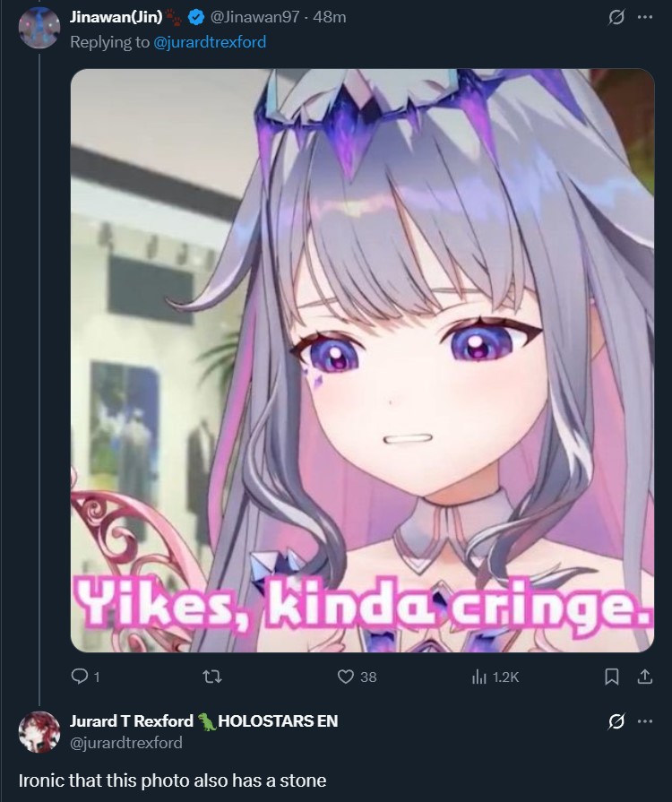This screenshot has height=802, width=672.
Task: Open the 48m timestamp link
Action: click(330, 17)
